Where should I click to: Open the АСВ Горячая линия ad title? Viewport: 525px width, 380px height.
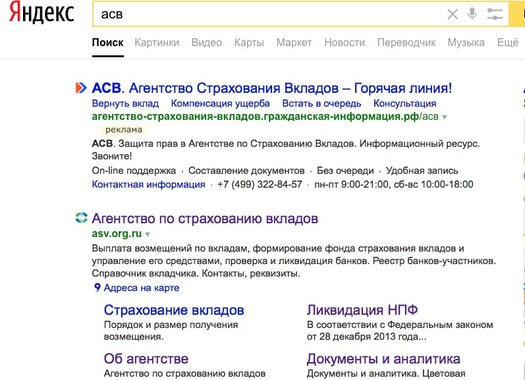[272, 88]
